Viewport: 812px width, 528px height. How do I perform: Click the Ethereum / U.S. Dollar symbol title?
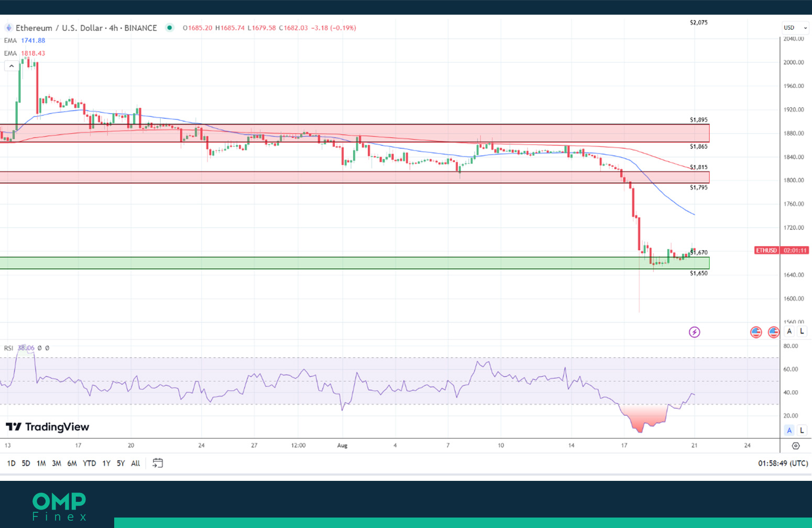(x=86, y=28)
